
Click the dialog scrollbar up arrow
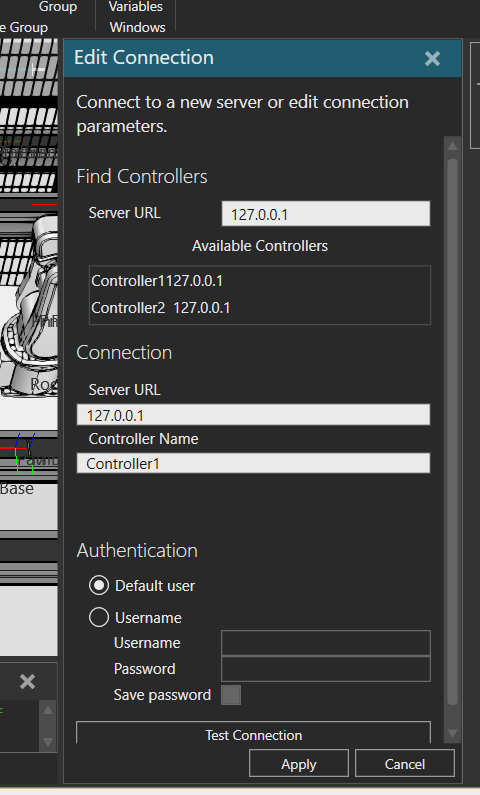[452, 146]
